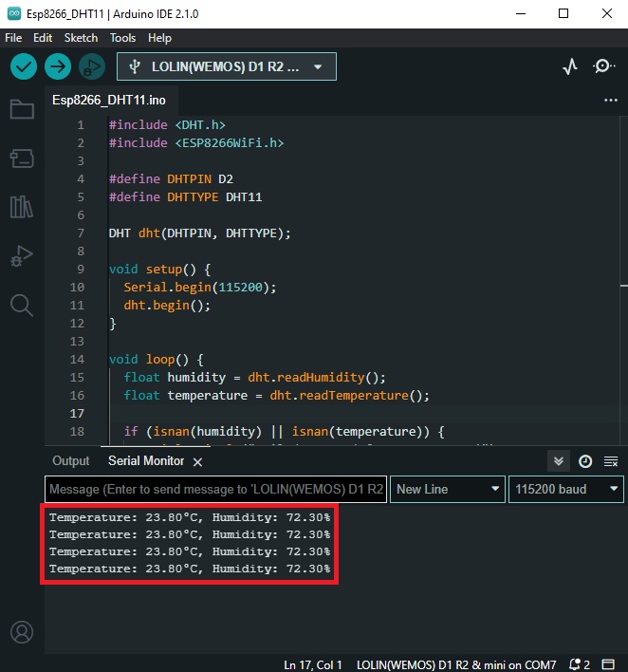628x672 pixels.
Task: Click the 'dht.readHumidity();' code line
Action: coord(254,377)
